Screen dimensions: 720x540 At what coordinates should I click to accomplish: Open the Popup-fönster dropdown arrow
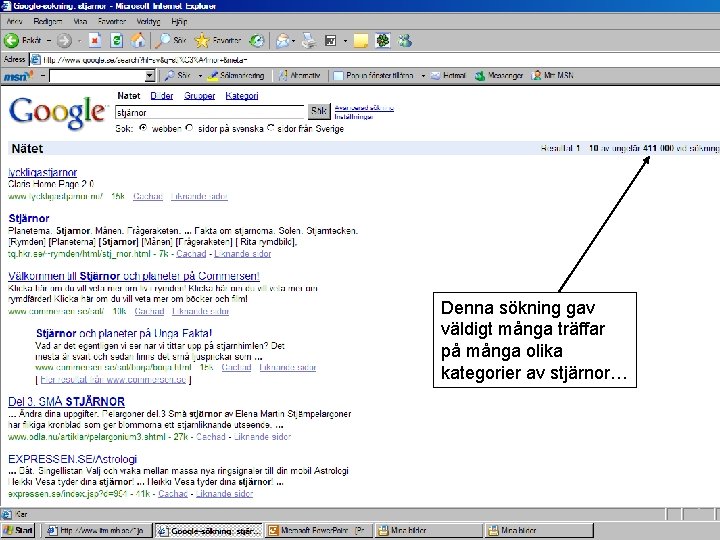(423, 76)
